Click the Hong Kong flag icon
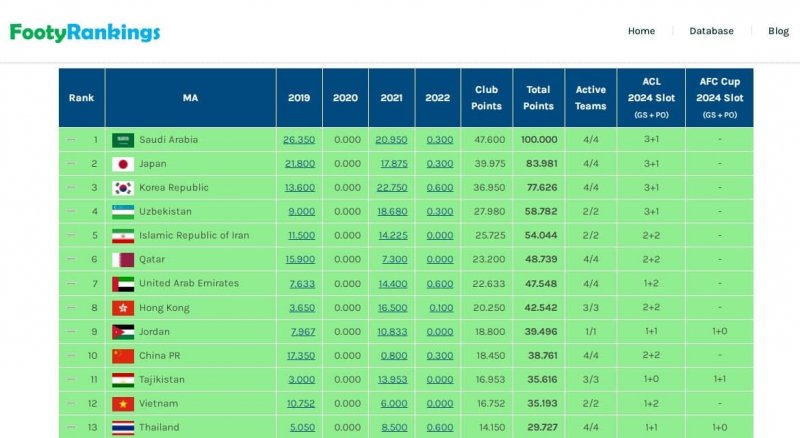Image resolution: width=800 pixels, height=438 pixels. [x=123, y=308]
